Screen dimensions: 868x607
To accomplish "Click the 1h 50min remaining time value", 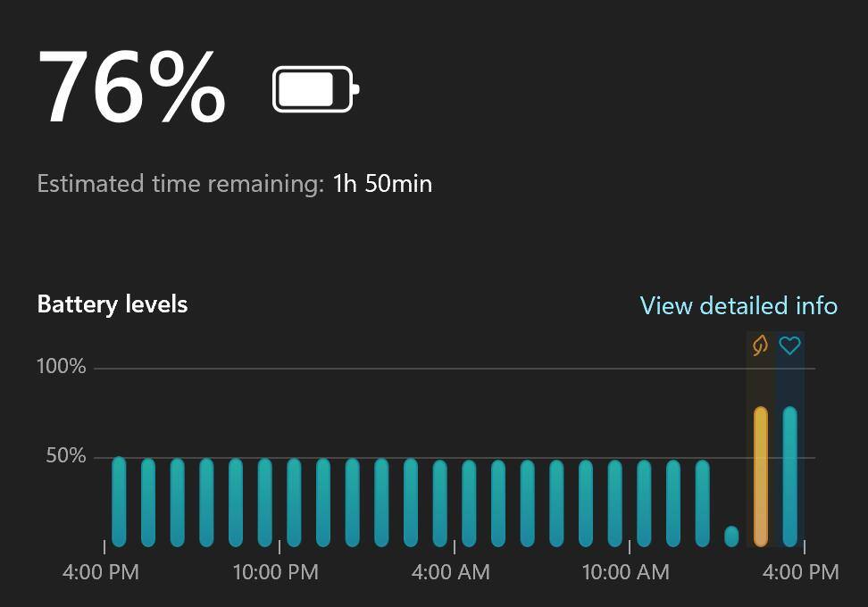I will pyautogui.click(x=382, y=184).
